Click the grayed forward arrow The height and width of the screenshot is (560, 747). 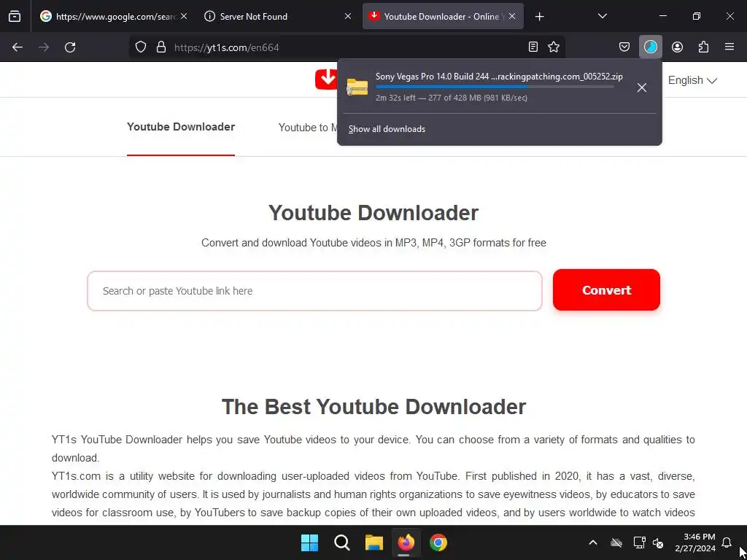[44, 47]
